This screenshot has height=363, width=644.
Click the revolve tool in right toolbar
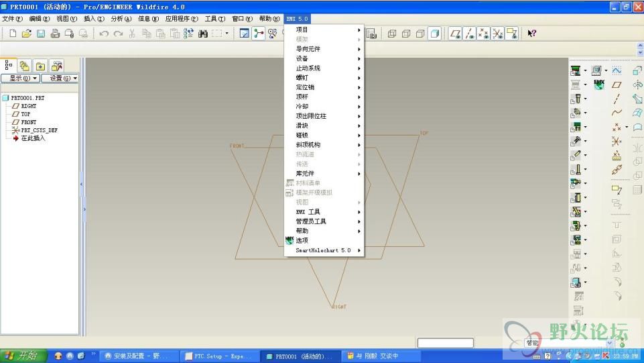click(637, 85)
